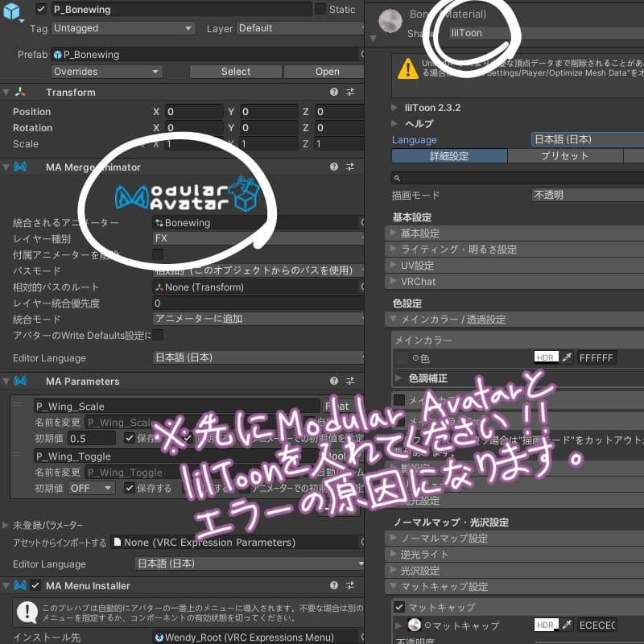Toggle 保存する checkbox for P_Wing_Toggle
This screenshot has height=644, width=644.
[130, 488]
